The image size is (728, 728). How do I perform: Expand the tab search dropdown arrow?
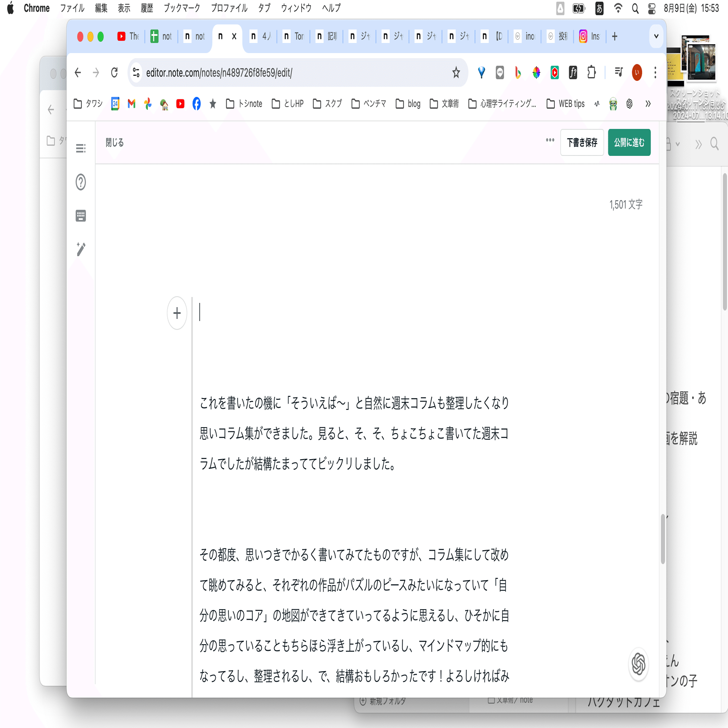click(x=656, y=36)
